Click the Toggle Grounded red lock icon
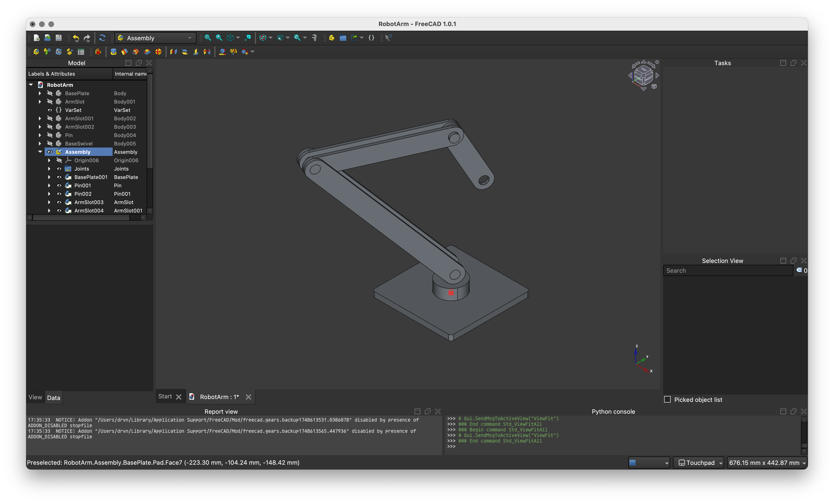This screenshot has width=834, height=504. pyautogui.click(x=98, y=52)
